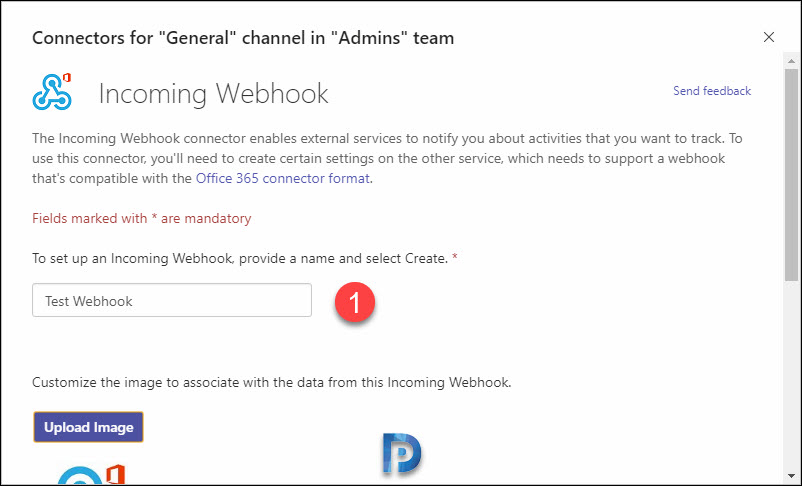Click the empty scrollbar track below the thumb

(791, 375)
